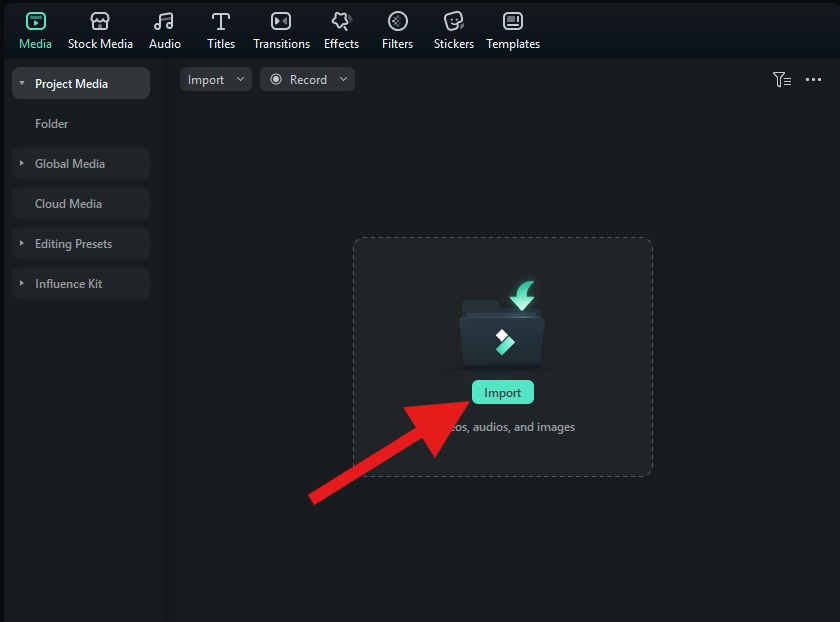The image size is (840, 622).
Task: Click the green Import button
Action: (502, 393)
